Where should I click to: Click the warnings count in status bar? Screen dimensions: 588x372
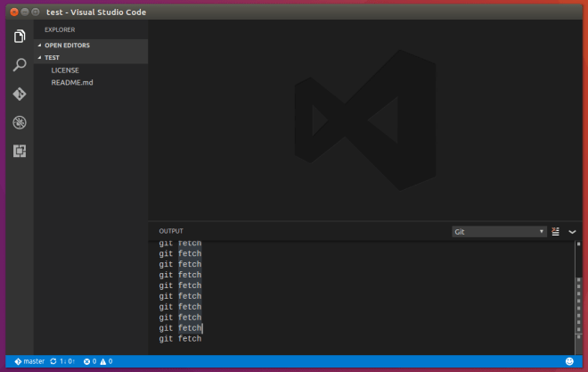point(106,361)
